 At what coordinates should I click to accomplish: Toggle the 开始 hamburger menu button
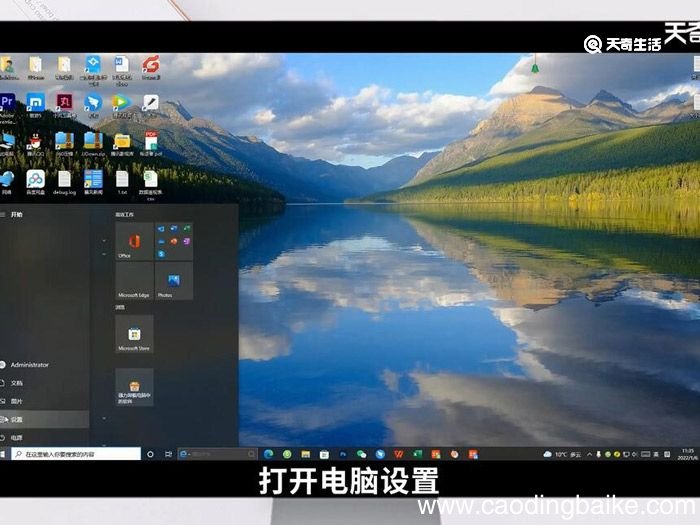[3, 214]
